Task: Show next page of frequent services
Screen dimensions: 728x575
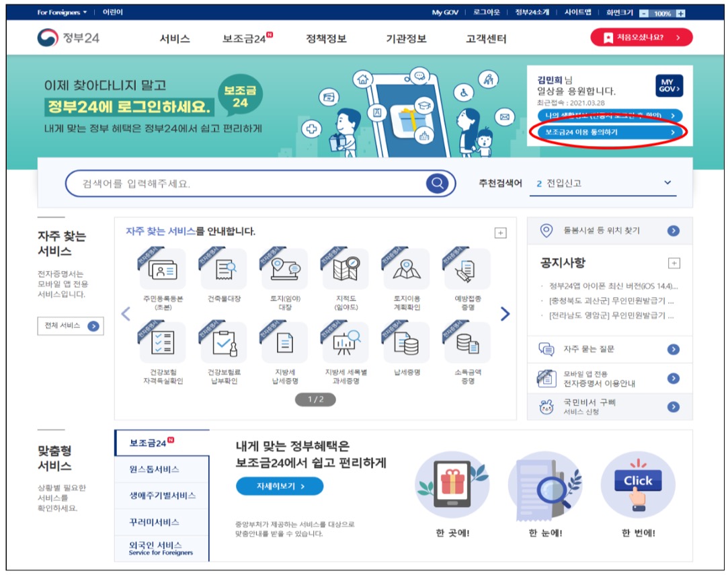Action: click(505, 314)
